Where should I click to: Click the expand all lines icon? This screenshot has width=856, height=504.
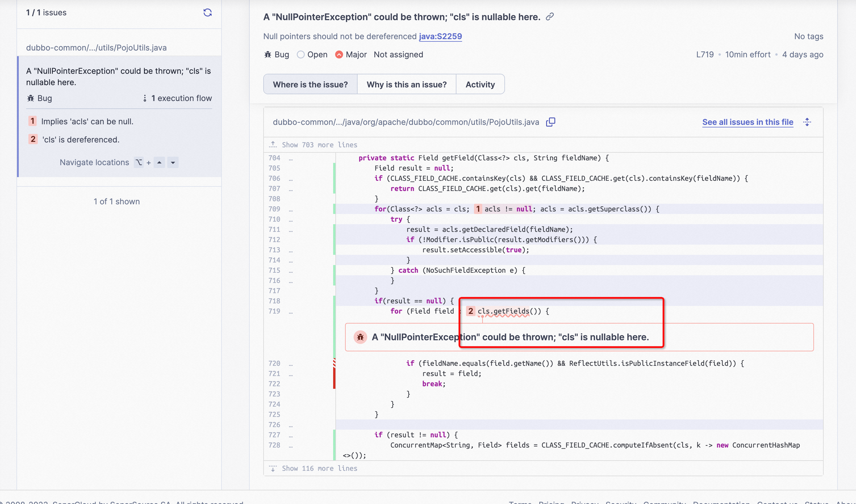pyautogui.click(x=807, y=122)
